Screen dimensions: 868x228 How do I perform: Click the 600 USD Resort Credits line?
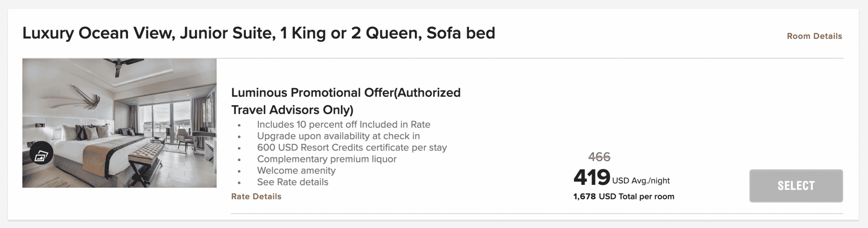[x=352, y=147]
